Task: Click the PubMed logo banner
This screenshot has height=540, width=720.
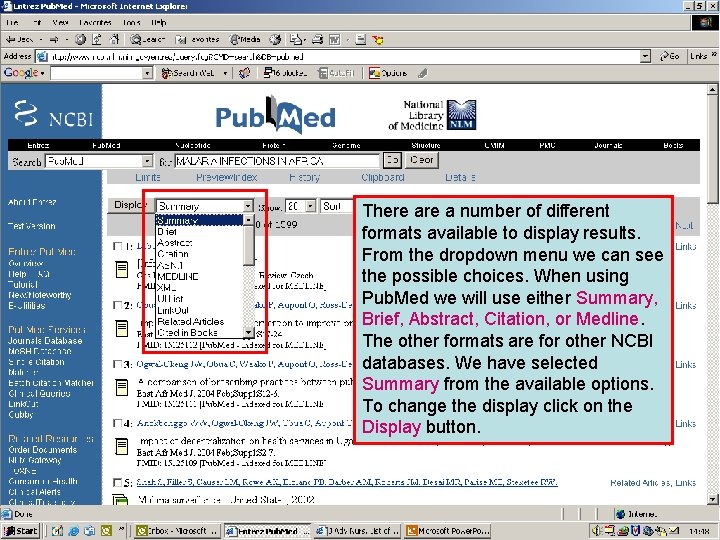Action: coord(276,115)
